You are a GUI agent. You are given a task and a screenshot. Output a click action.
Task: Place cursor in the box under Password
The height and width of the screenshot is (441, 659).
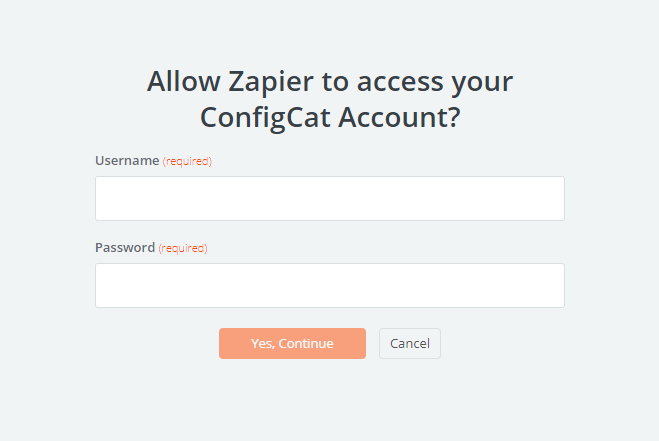330,285
